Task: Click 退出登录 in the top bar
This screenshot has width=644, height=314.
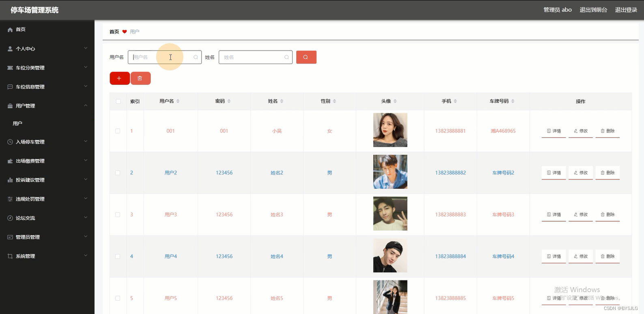Action: pos(626,10)
